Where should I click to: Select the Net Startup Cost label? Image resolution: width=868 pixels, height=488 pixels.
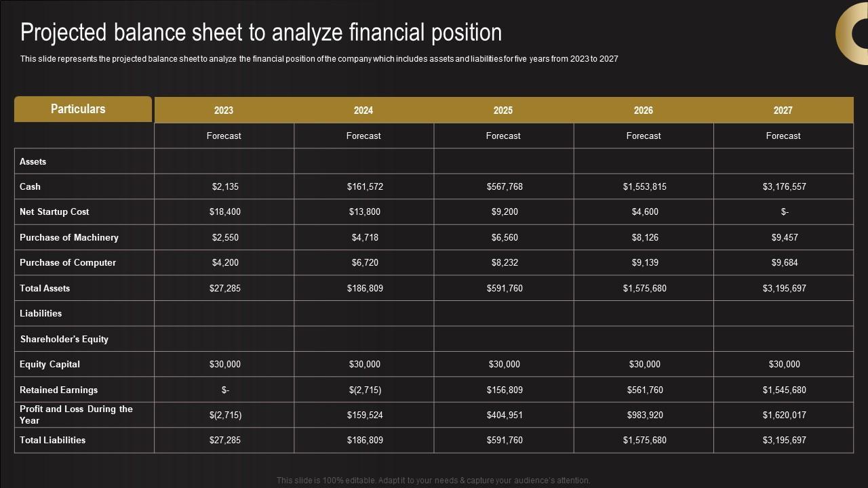(54, 211)
